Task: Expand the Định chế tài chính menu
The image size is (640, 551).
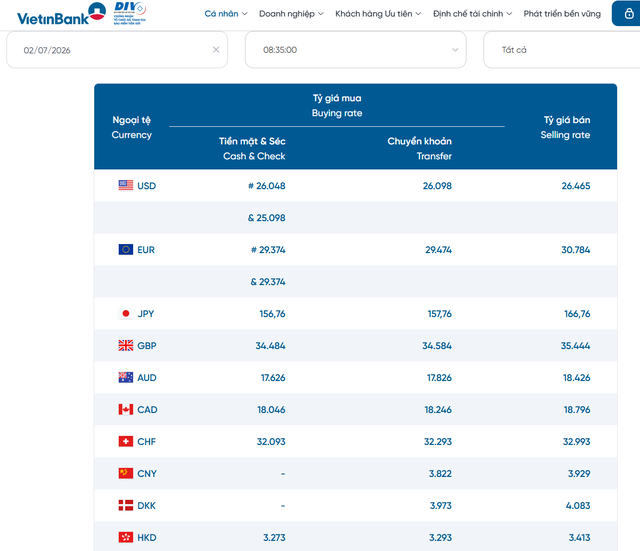Action: pos(472,13)
